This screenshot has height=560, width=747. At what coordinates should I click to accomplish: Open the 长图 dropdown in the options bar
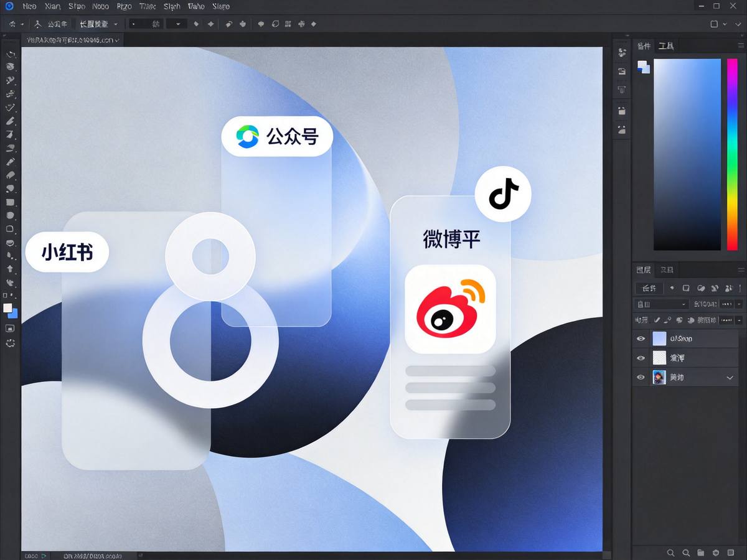97,24
